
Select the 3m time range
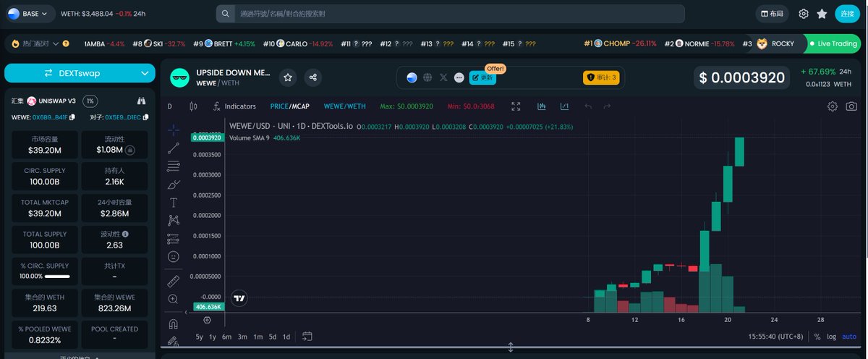tap(242, 337)
